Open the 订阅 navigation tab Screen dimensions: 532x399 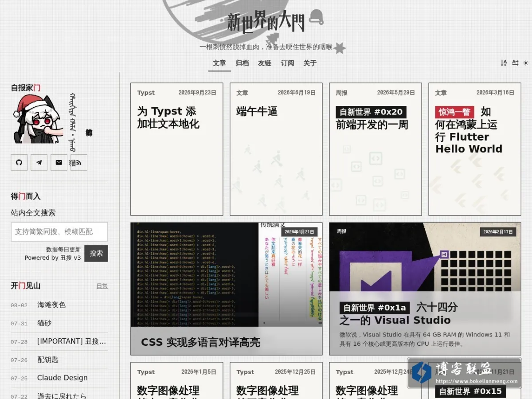pos(287,63)
